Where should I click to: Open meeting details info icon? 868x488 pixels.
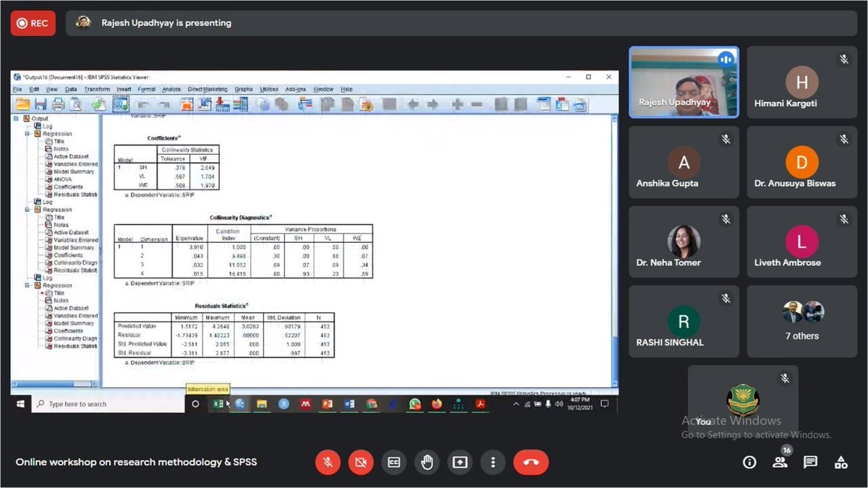[x=749, y=462]
